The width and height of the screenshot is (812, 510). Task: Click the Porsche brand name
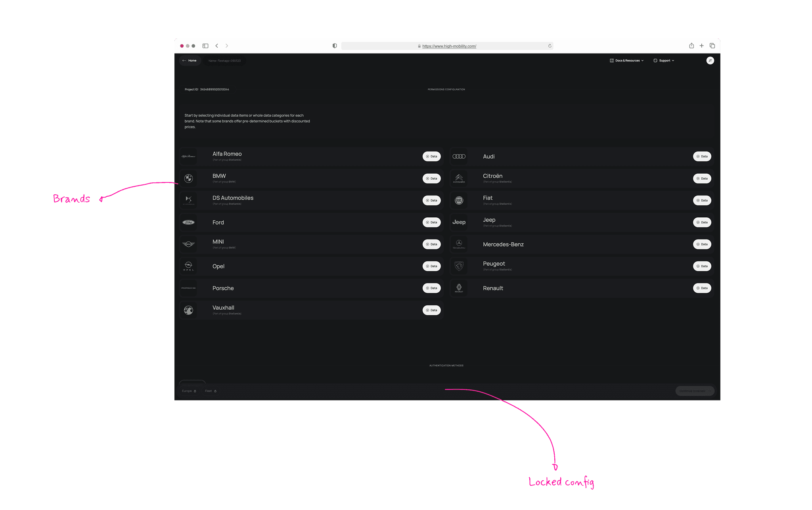point(223,288)
